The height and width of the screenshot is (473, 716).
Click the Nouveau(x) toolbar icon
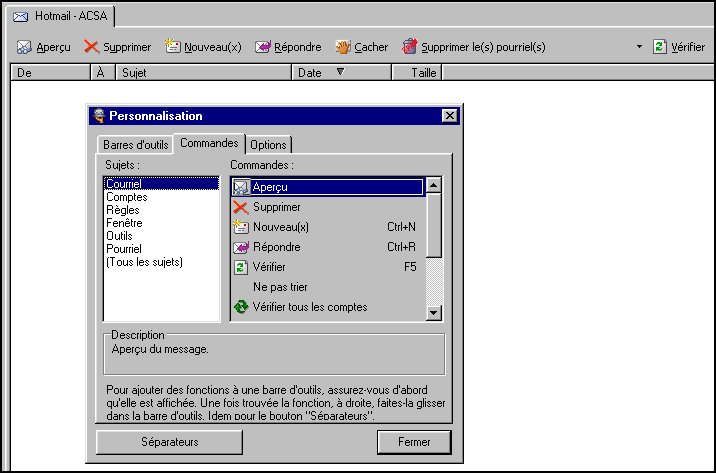point(172,47)
